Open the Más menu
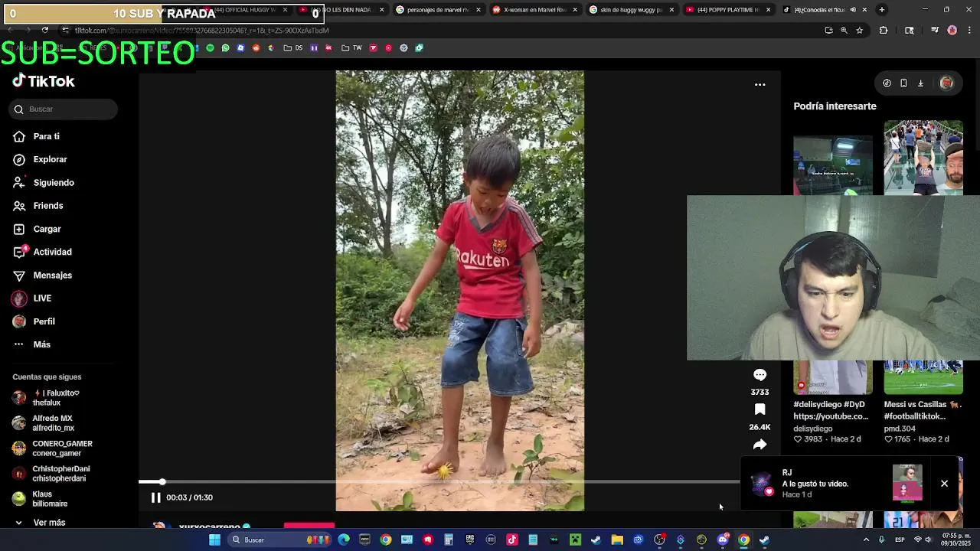The height and width of the screenshot is (551, 980). pyautogui.click(x=41, y=344)
